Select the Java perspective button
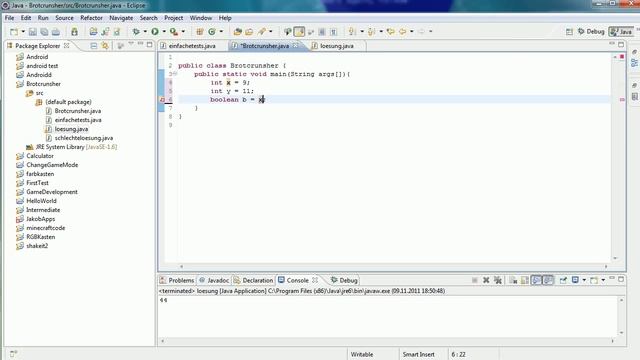This screenshot has width=640, height=360. coord(621,31)
